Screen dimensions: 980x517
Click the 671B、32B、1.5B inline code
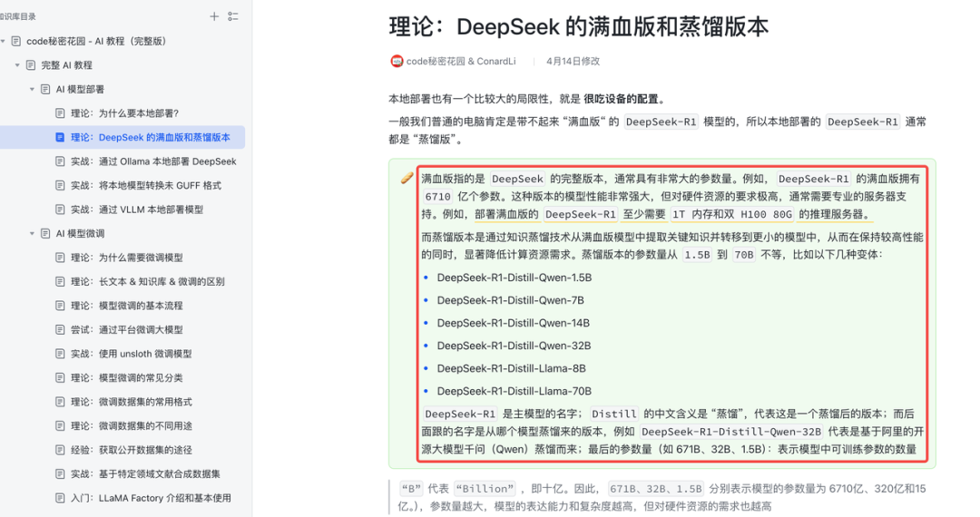coord(656,489)
